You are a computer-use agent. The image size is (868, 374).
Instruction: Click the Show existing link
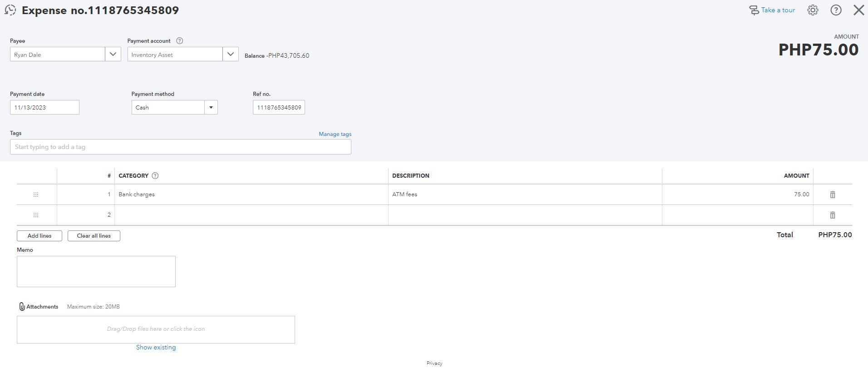pos(156,347)
